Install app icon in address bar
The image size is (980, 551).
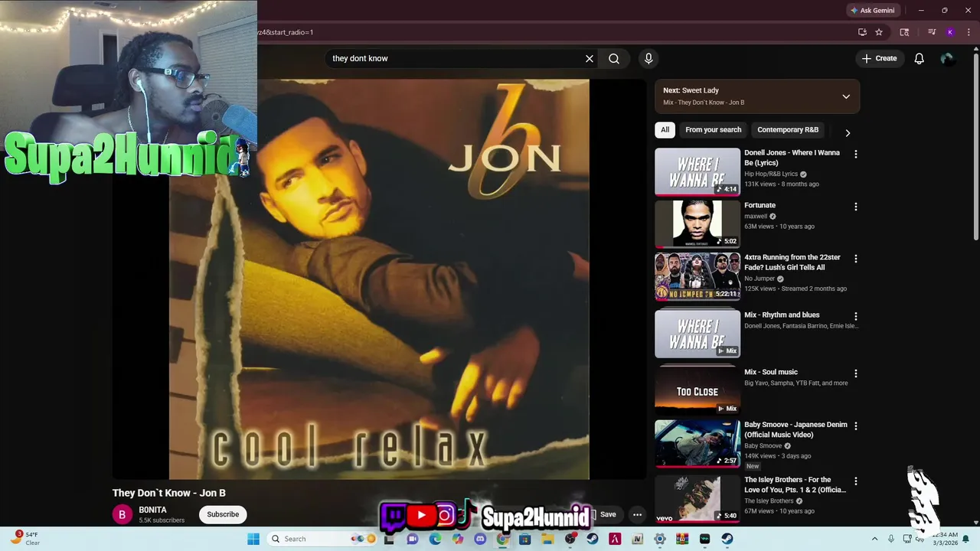[x=862, y=32]
